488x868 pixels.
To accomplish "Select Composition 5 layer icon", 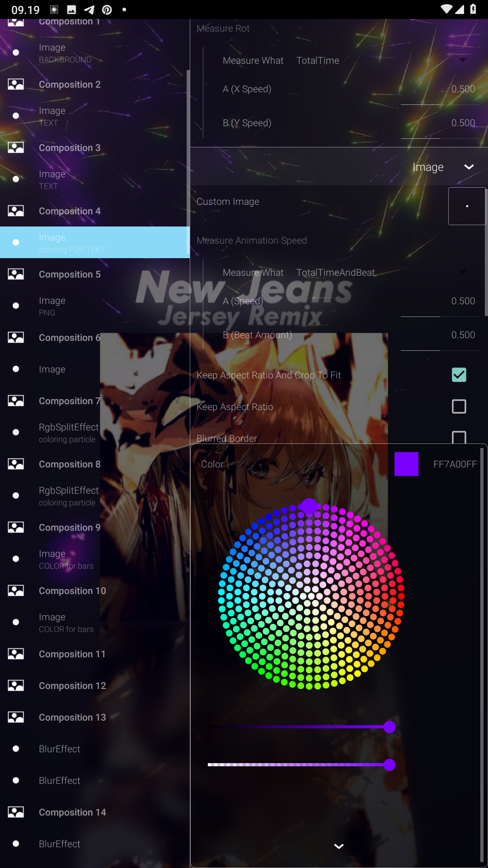I will point(16,274).
